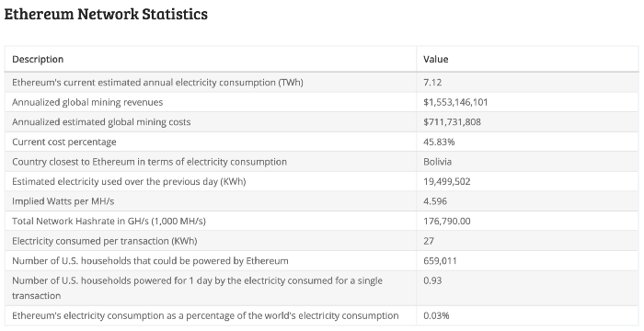Select the $1,553,146,101 revenue value
This screenshot has width=644, height=331.
click(x=455, y=102)
